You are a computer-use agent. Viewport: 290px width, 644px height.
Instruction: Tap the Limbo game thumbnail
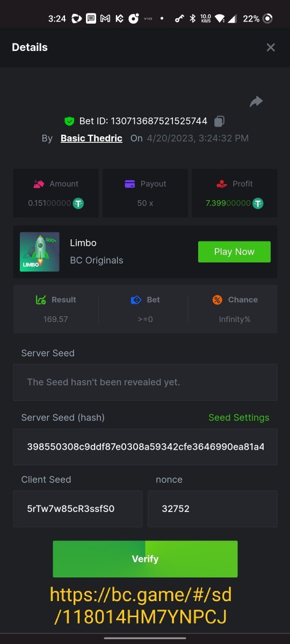point(40,252)
